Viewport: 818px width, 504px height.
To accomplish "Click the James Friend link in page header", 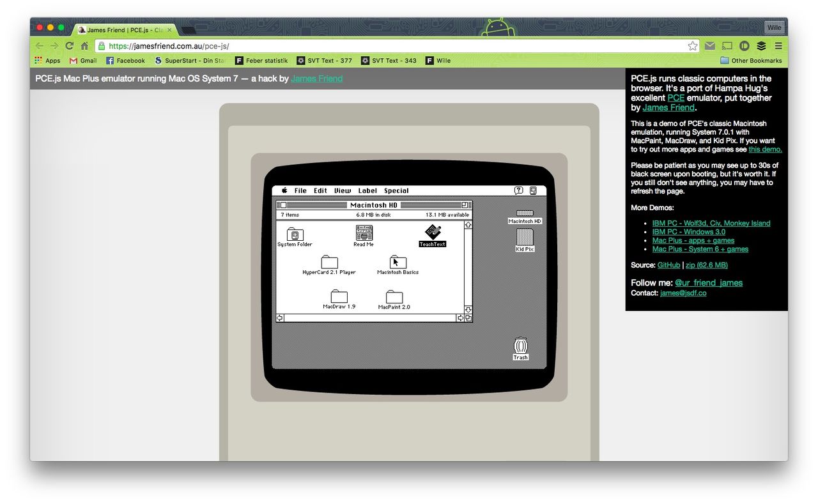I will tap(317, 79).
